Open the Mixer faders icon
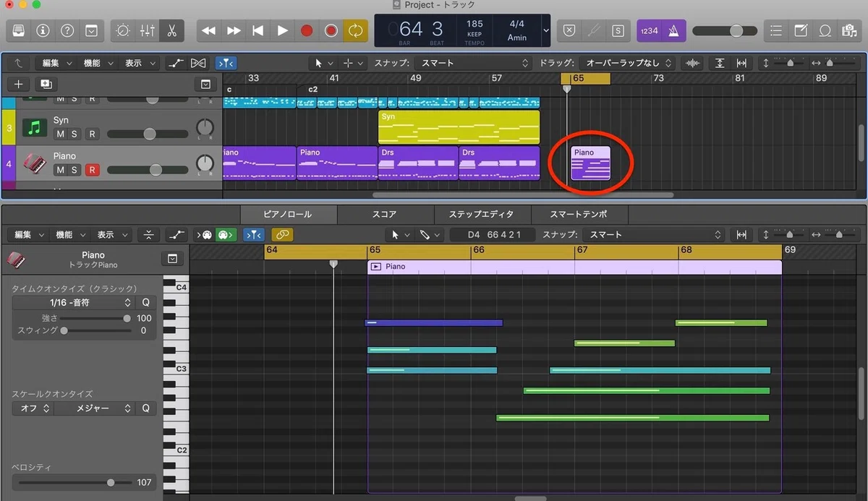 (x=148, y=30)
